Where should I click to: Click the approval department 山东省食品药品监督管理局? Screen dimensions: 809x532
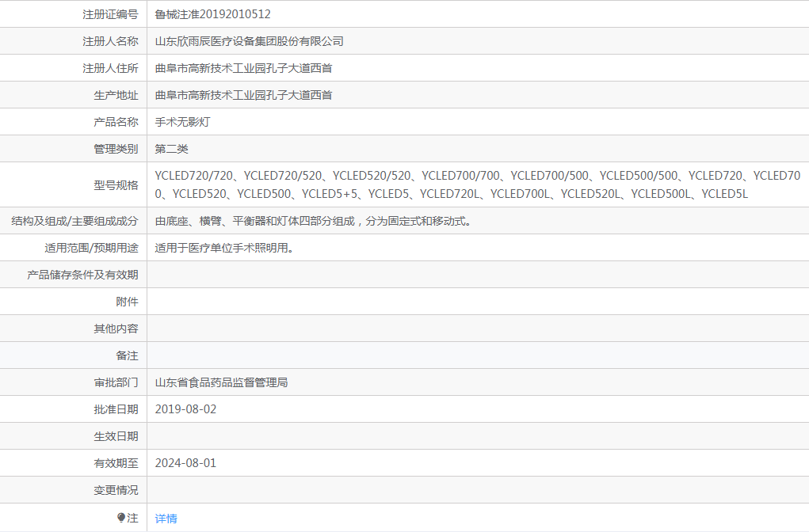point(221,382)
